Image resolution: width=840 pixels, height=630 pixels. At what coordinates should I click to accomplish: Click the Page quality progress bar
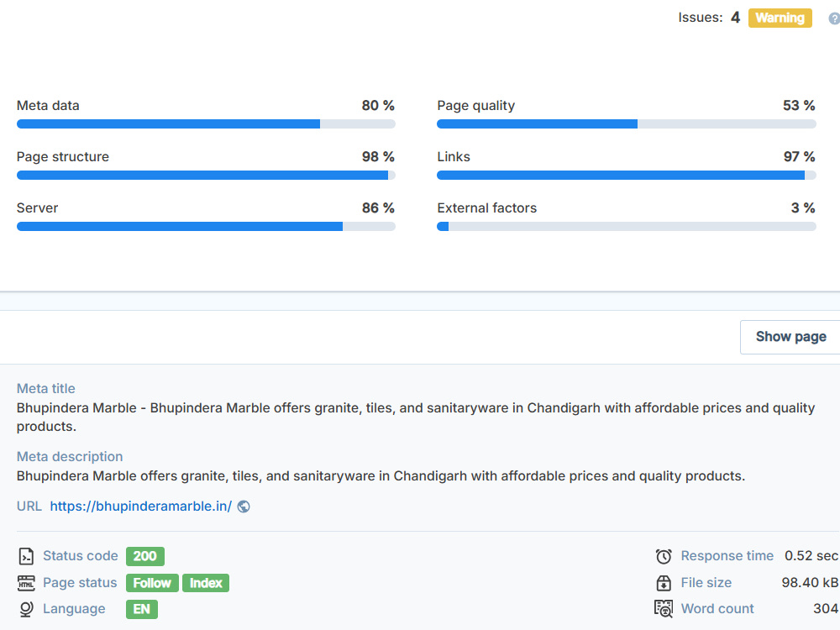point(627,123)
